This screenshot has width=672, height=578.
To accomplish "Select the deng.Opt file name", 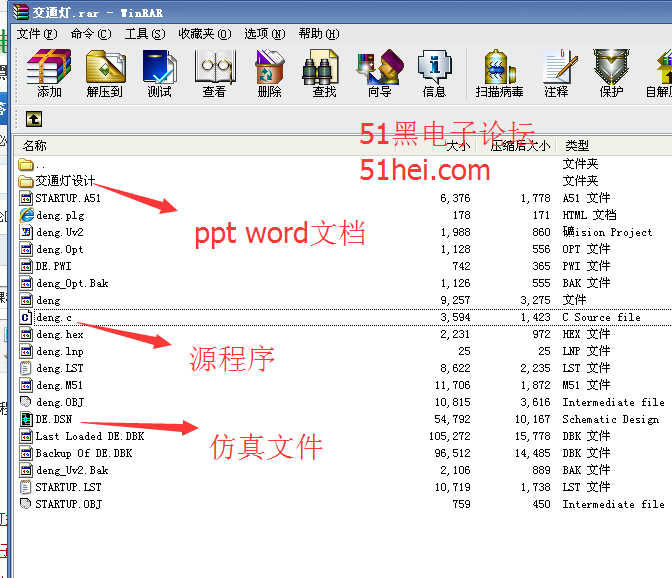I will (60, 249).
